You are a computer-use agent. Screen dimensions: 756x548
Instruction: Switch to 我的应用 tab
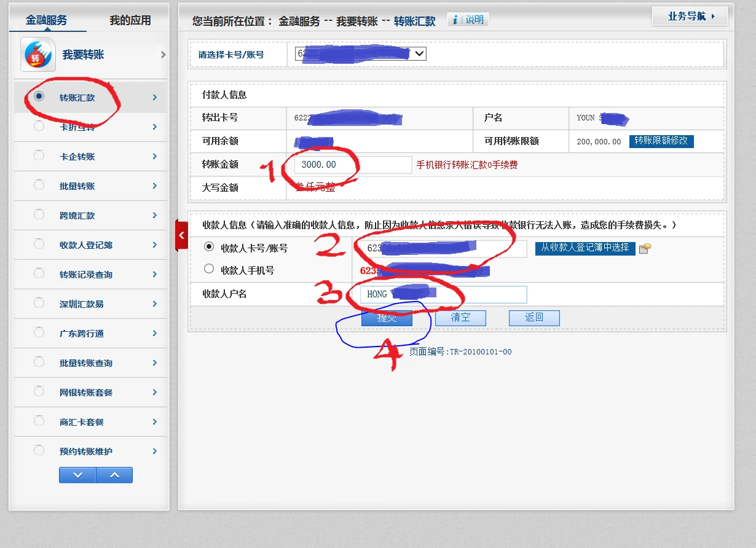(x=130, y=20)
